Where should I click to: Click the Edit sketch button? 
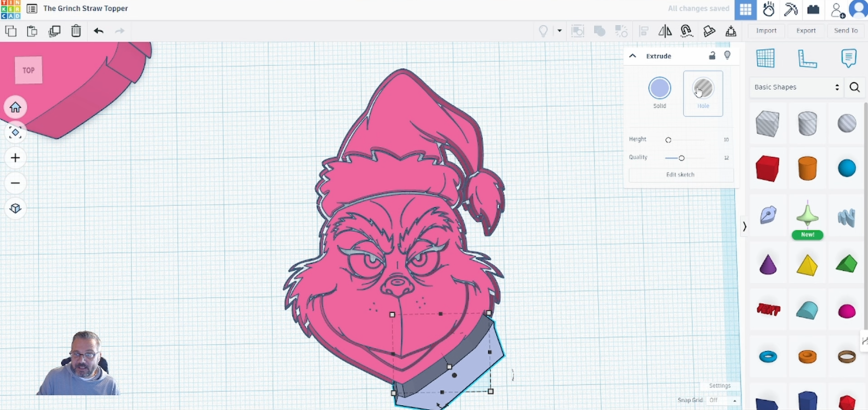(680, 174)
